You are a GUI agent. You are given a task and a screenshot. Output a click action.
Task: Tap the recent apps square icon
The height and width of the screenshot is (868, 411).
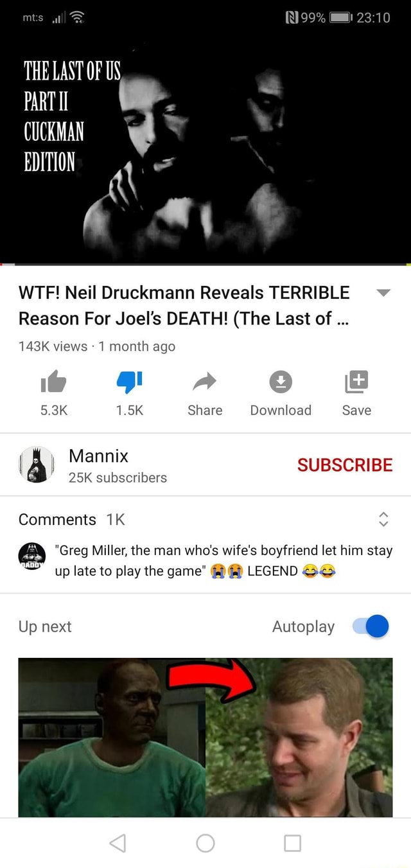292,842
